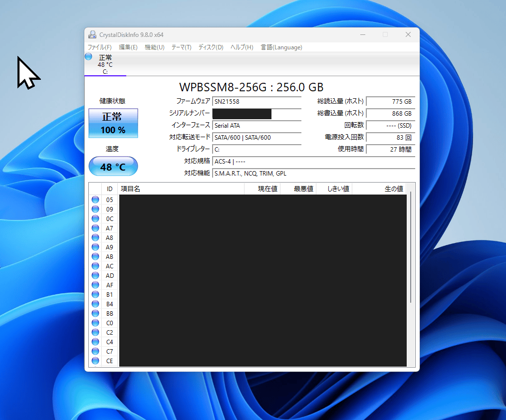Click the CrystalDiskInfo app icon in title bar

click(92, 34)
